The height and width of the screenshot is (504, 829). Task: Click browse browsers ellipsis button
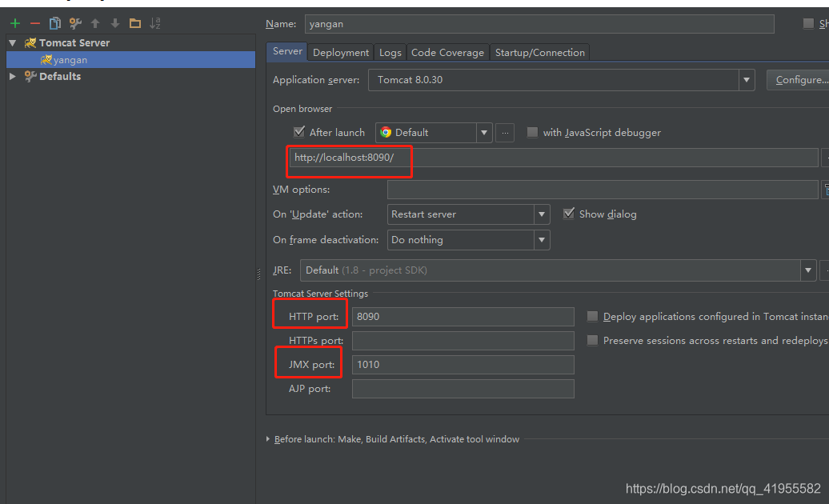click(505, 133)
